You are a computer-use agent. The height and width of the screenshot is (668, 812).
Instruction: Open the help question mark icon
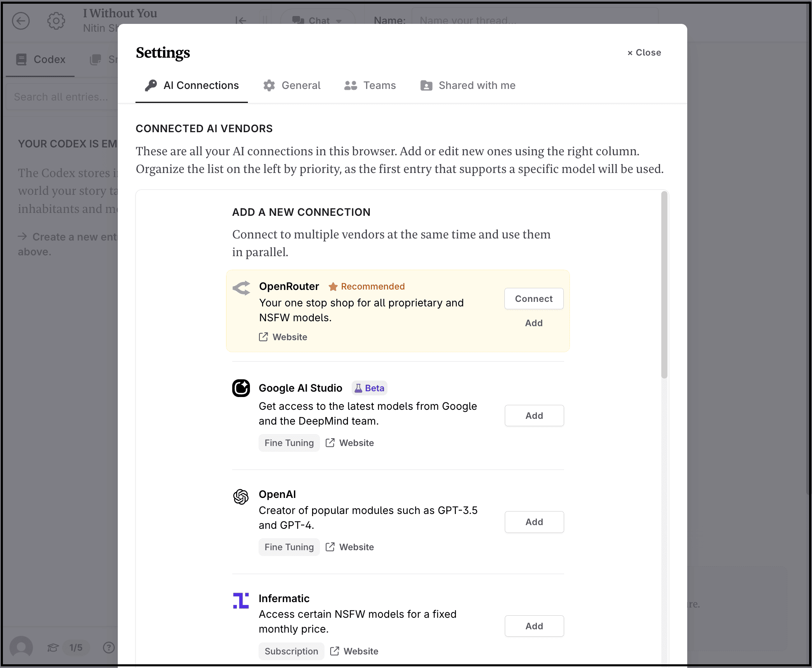pyautogui.click(x=109, y=648)
